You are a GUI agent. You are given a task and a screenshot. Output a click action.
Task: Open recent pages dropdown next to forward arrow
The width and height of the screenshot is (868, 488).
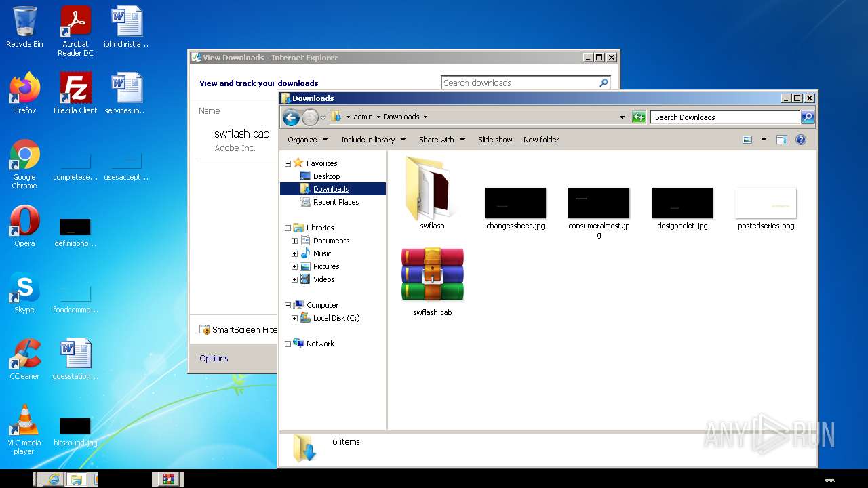(323, 117)
